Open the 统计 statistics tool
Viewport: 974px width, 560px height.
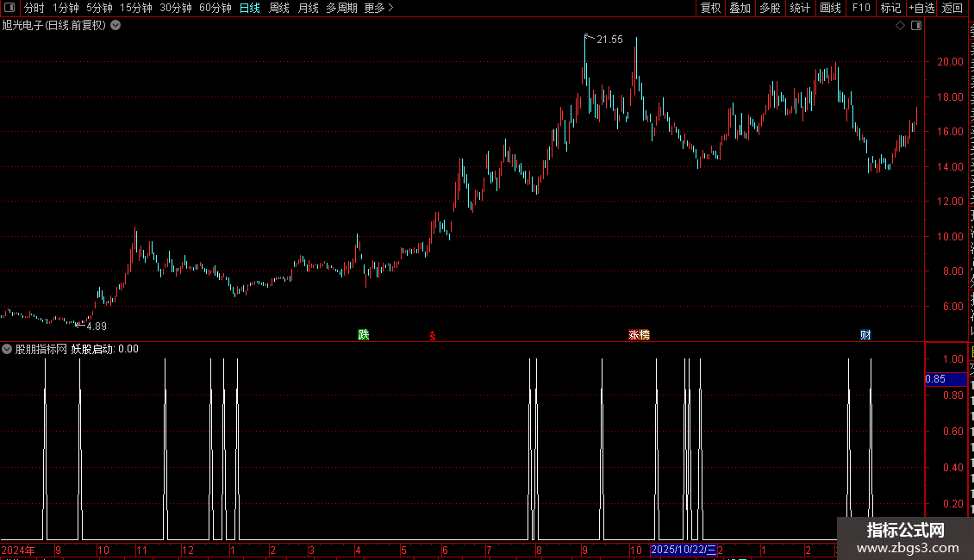(x=800, y=8)
